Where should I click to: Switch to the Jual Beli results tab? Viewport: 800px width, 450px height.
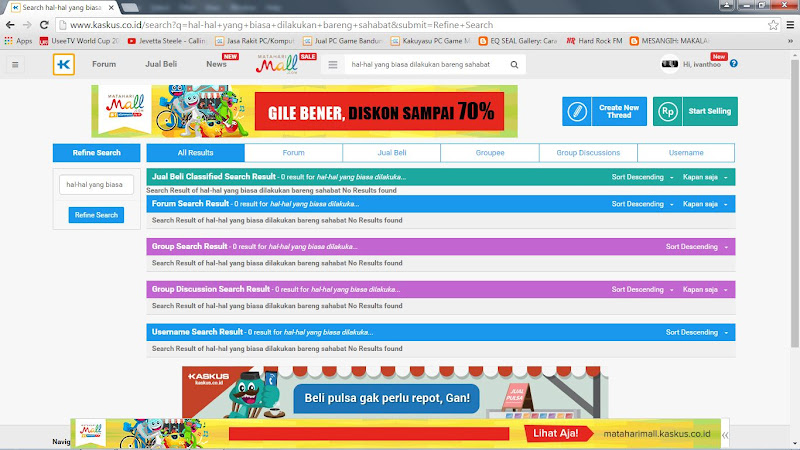point(392,153)
